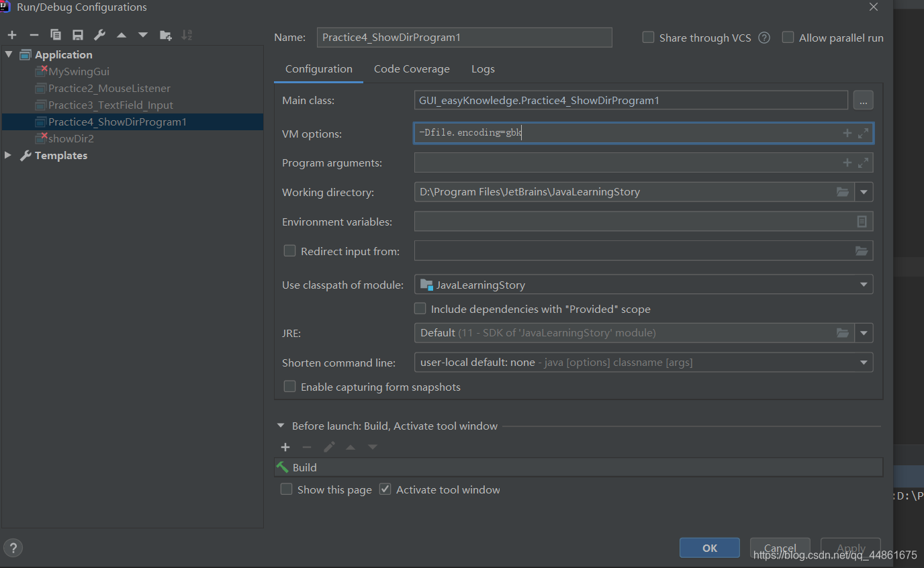Close the Run/Debug Configurations dialog
This screenshot has height=568, width=924.
(873, 7)
